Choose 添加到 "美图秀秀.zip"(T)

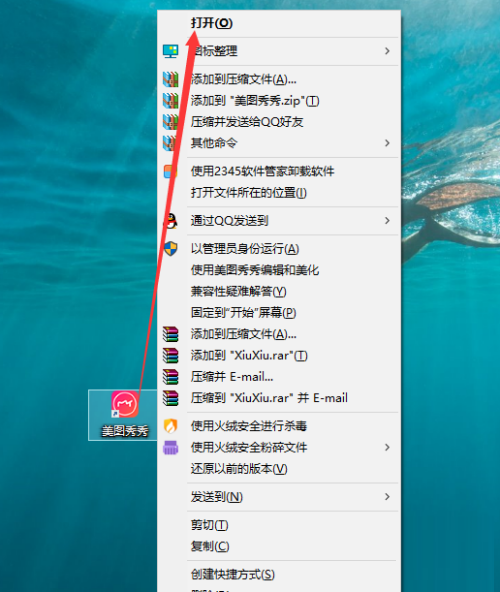pyautogui.click(x=255, y=101)
